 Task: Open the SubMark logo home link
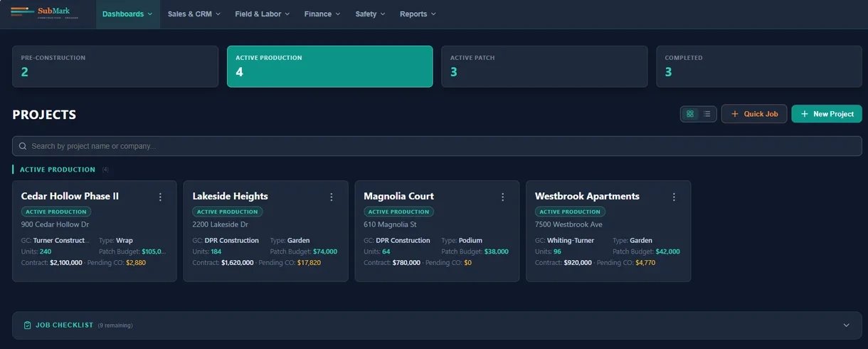(44, 12)
